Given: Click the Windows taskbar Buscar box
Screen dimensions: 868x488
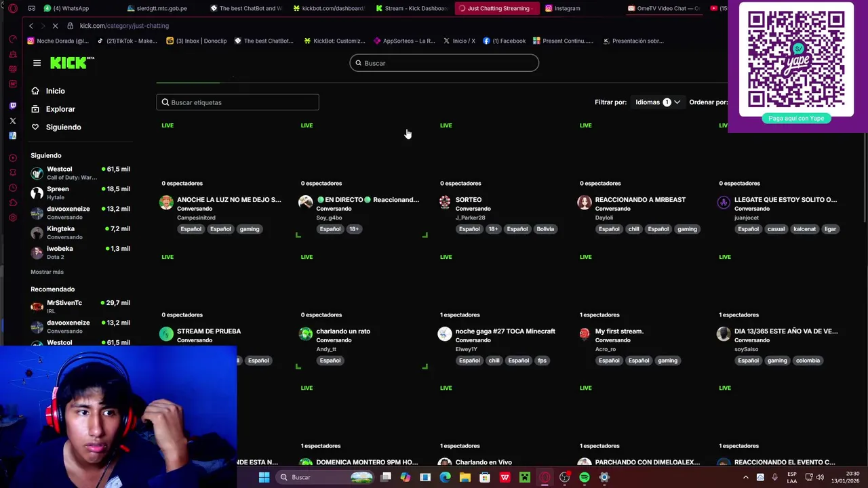Looking at the screenshot, I should pos(325,477).
